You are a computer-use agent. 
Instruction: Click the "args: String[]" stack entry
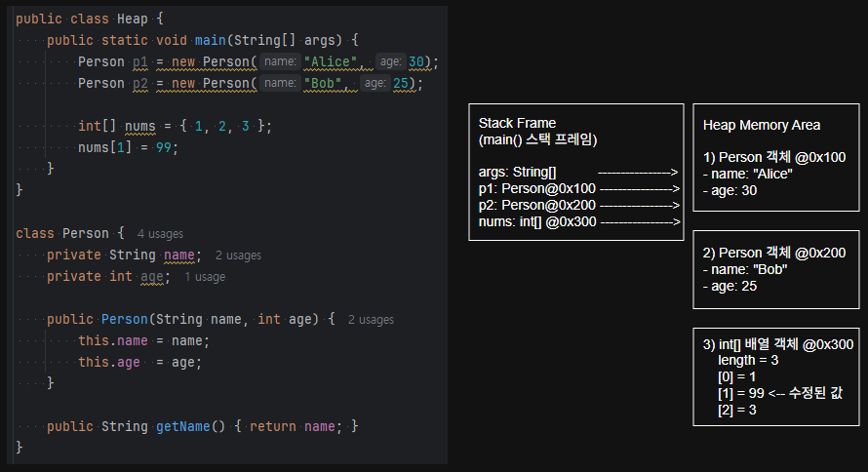pos(517,172)
